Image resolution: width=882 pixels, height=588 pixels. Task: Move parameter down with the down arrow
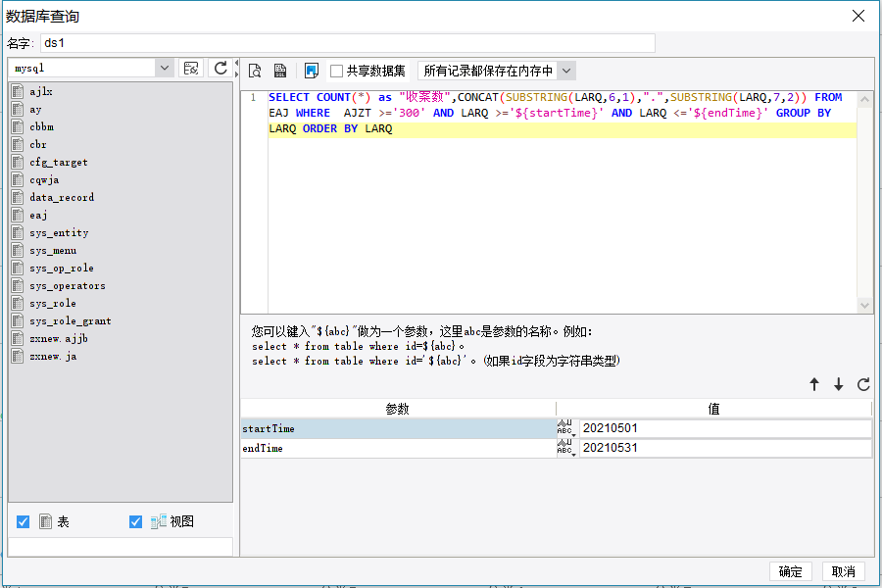coord(839,385)
